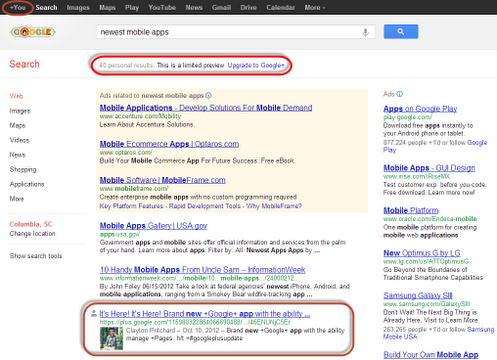Open YouTube in the top navigation bar
This screenshot has height=360, width=497.
162,7
